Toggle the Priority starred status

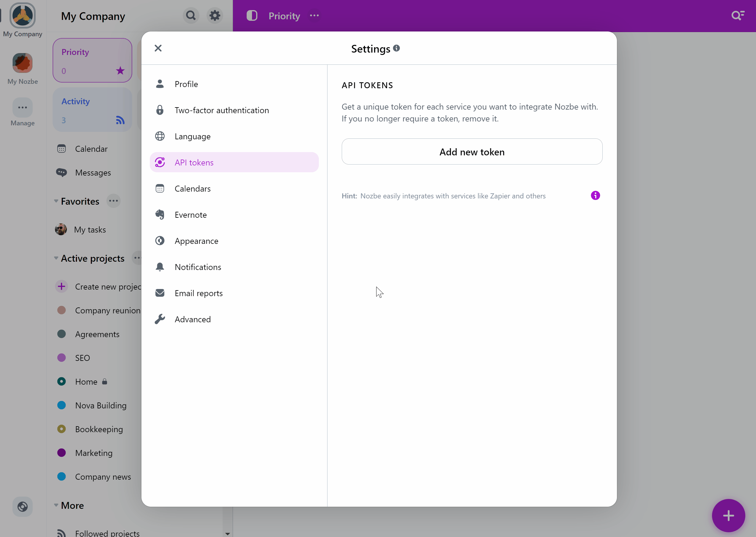click(x=120, y=70)
